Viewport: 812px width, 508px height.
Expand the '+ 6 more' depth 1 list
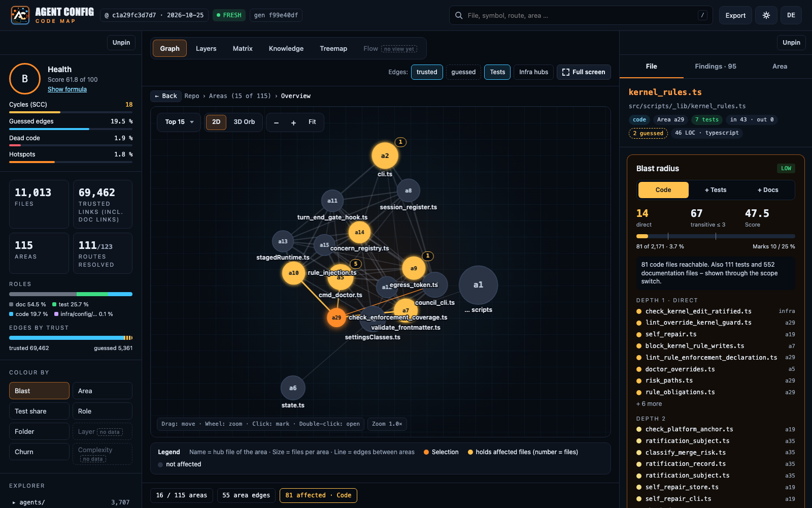[649, 404]
